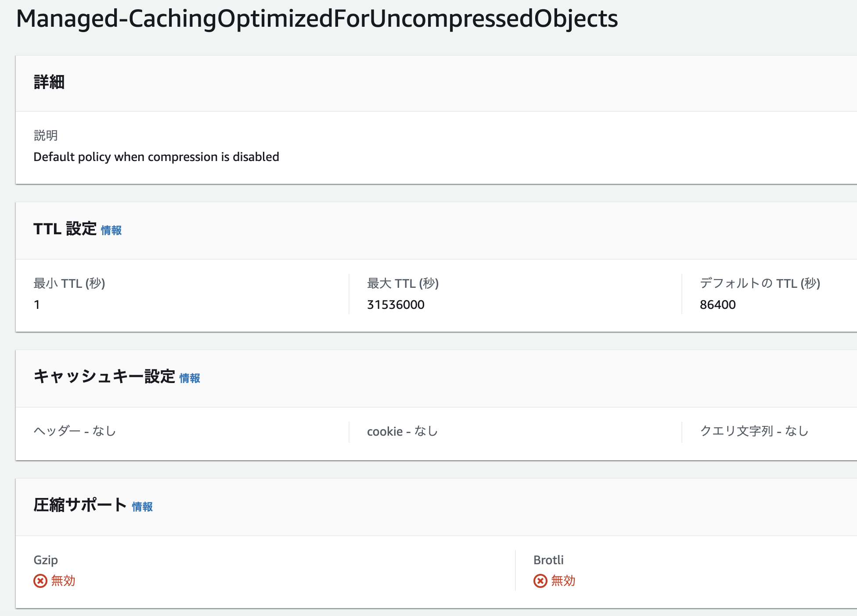Click the Brotli label

[548, 560]
